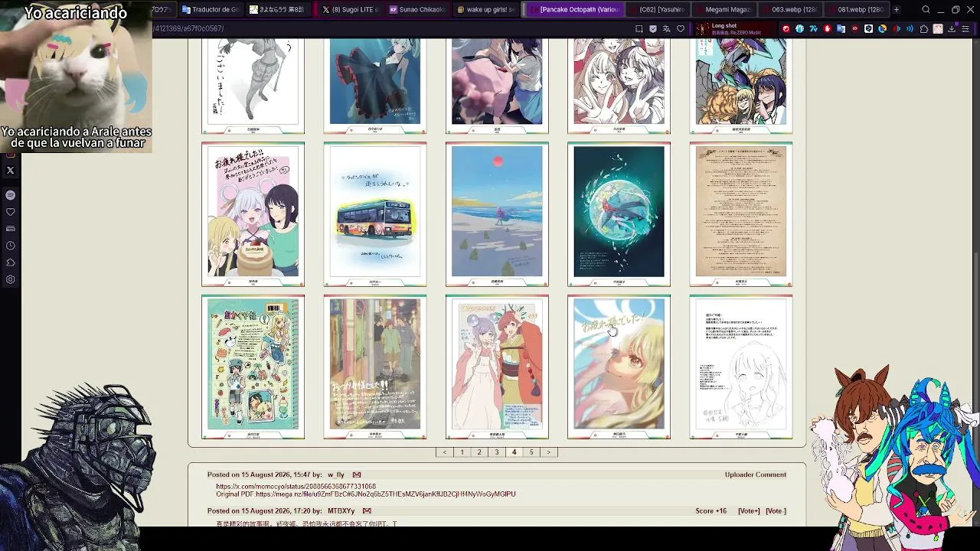Switch to the 'Megami Magaz' tab
Viewport: 980px width, 551px height.
click(723, 10)
